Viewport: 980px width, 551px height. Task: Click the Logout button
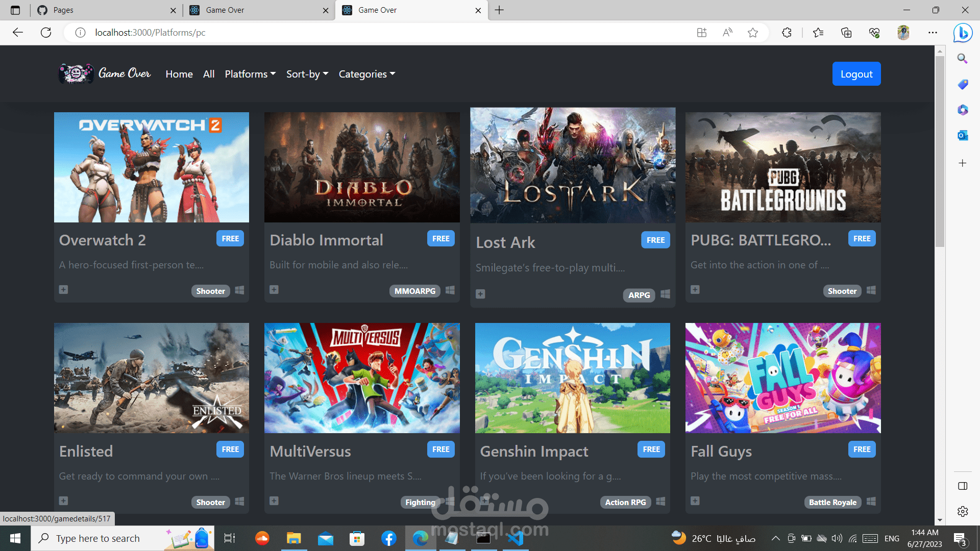(x=856, y=74)
